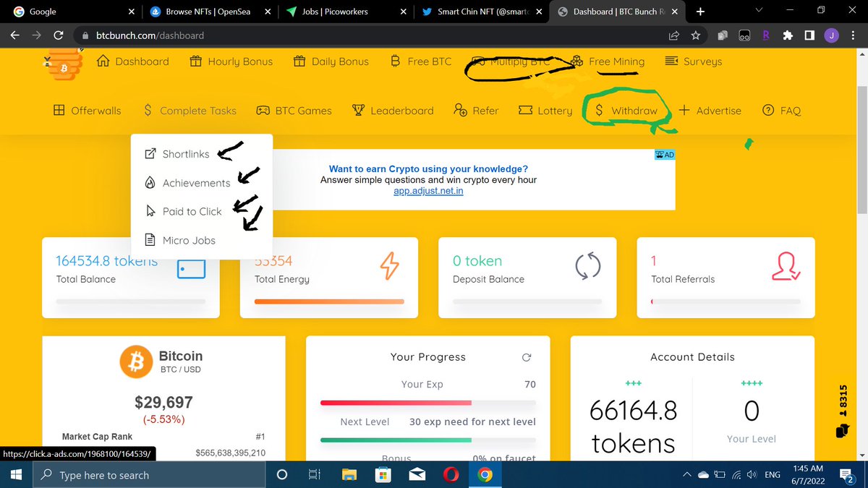Open Free Mining page
The image size is (868, 488).
pyautogui.click(x=607, y=61)
